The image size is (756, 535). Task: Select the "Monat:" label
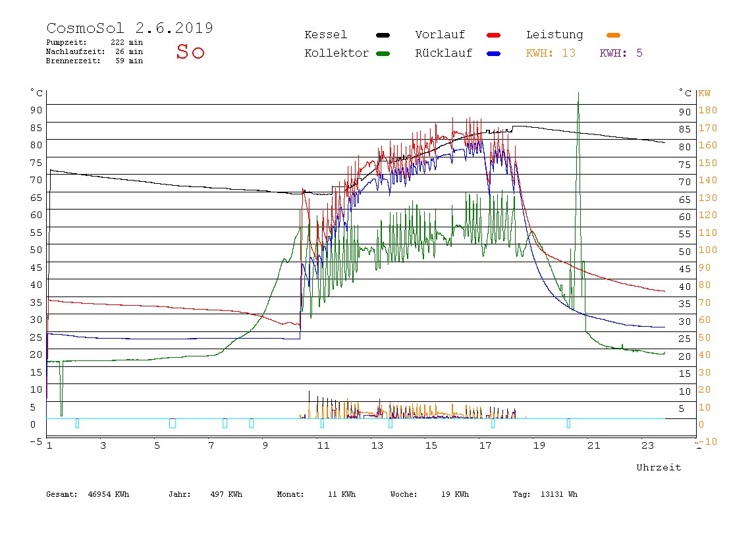[290, 494]
